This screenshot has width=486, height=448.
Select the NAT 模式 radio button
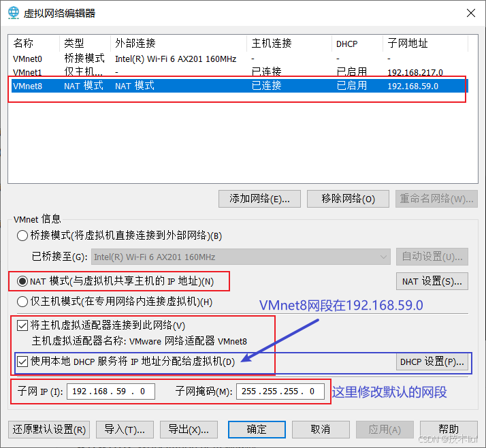(22, 281)
